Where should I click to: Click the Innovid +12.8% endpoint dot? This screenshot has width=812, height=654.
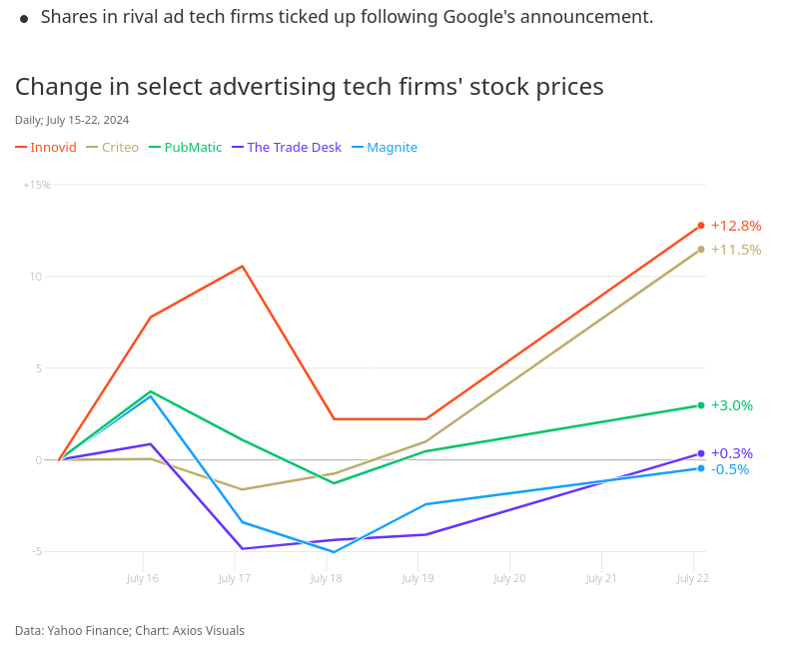701,226
